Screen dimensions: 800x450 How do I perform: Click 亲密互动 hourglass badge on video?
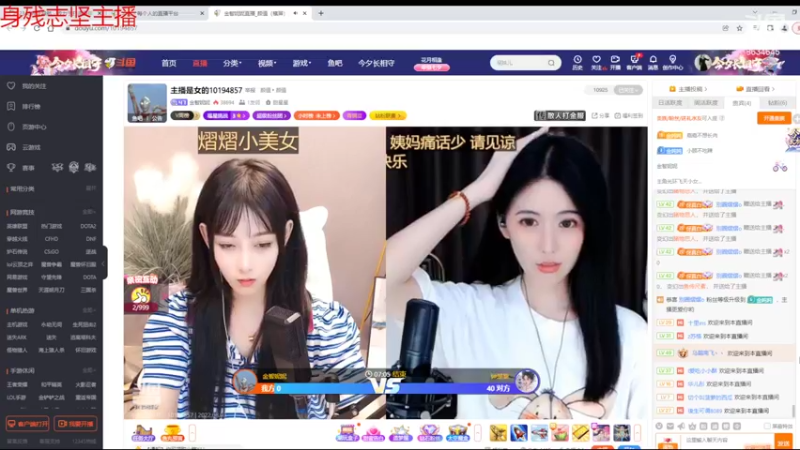(141, 295)
